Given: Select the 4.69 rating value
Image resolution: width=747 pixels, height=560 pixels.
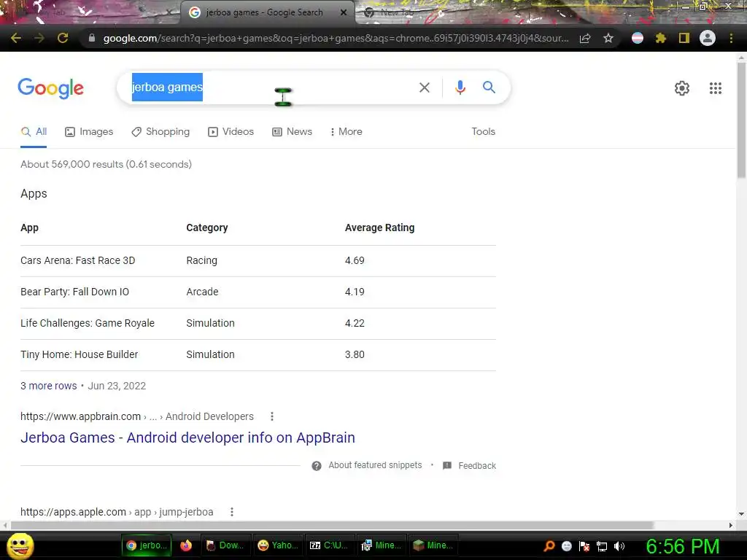Looking at the screenshot, I should (x=355, y=260).
